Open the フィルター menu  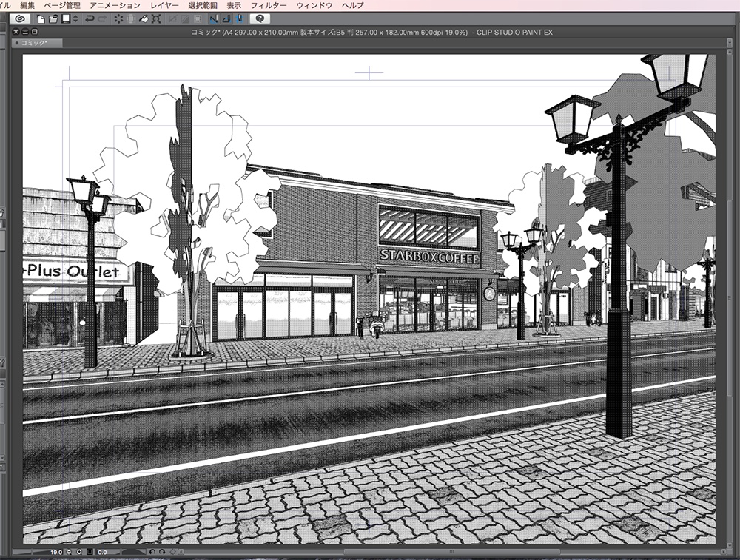point(269,5)
